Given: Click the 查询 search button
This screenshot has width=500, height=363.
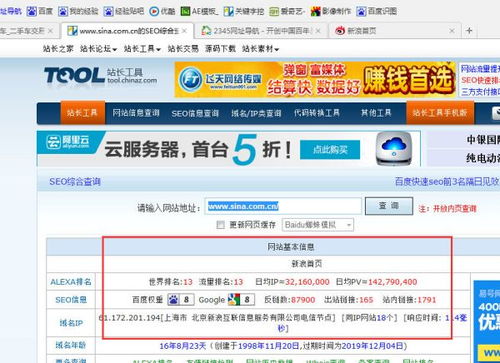Looking at the screenshot, I should pyautogui.click(x=389, y=206).
